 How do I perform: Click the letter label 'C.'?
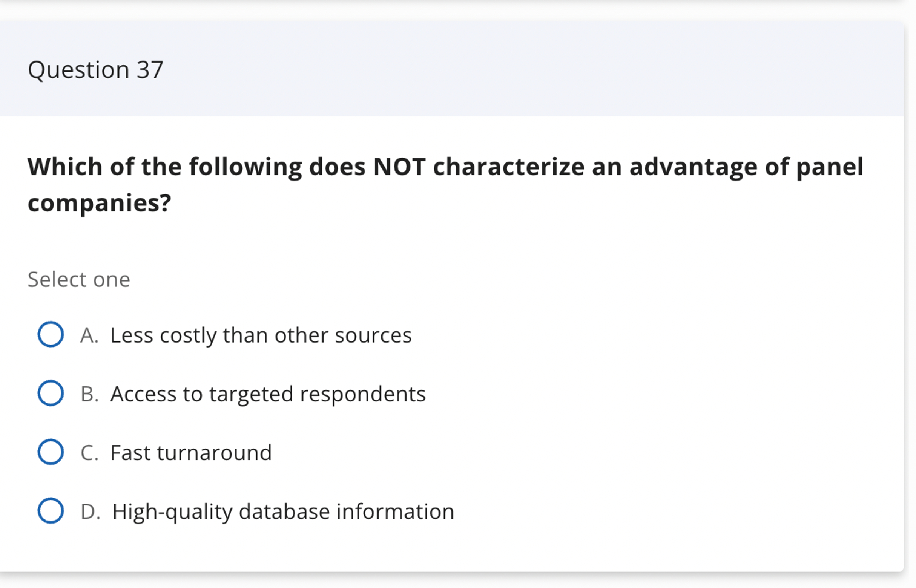coord(89,453)
